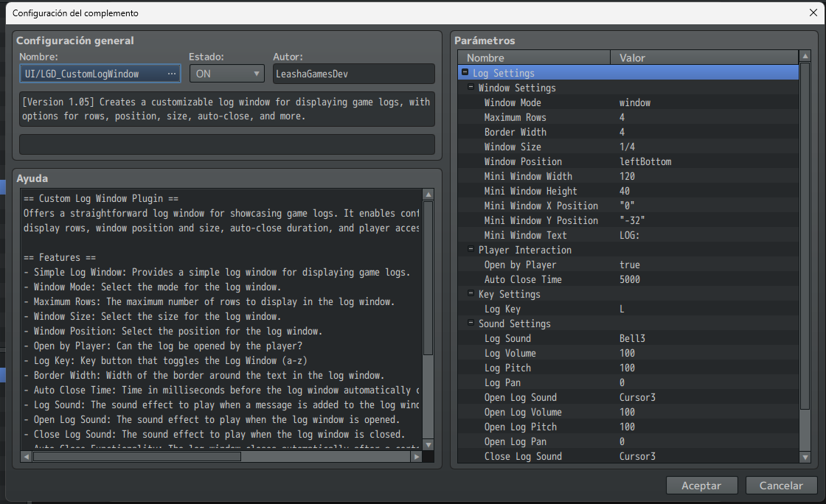The height and width of the screenshot is (504, 826).
Task: Select the Open Log Sound row
Action: pyautogui.click(x=628, y=397)
